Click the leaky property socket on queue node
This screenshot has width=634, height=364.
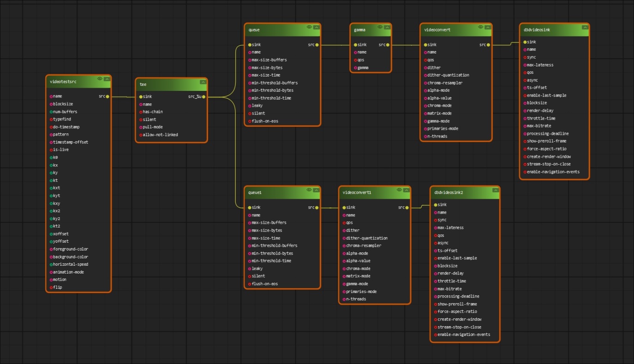coord(250,106)
